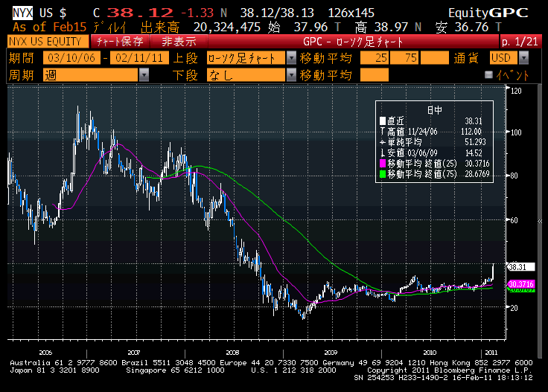This screenshot has width=548, height=392.
Task: Click the lower panel moving average field
Action: (x=375, y=74)
